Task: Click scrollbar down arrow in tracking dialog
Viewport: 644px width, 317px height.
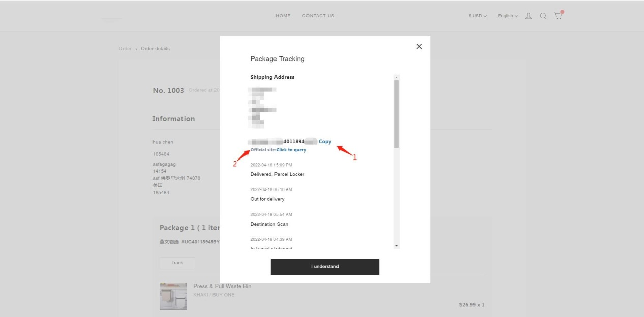Action: pos(396,246)
